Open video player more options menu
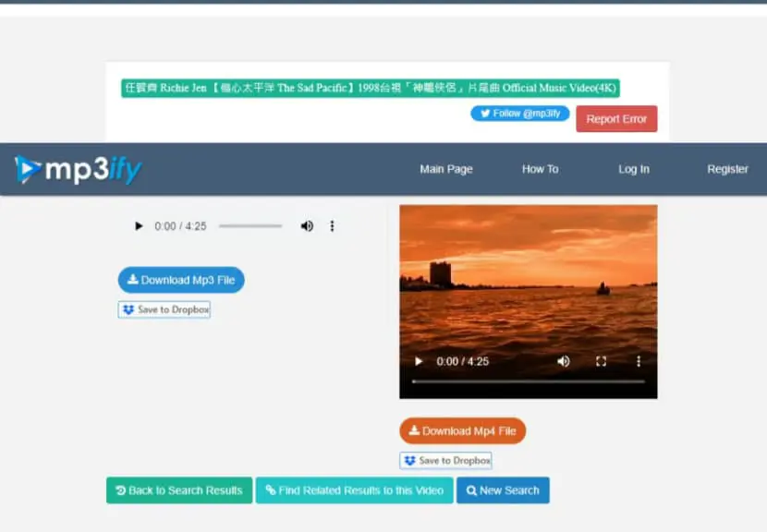The height and width of the screenshot is (532, 767). tap(639, 361)
